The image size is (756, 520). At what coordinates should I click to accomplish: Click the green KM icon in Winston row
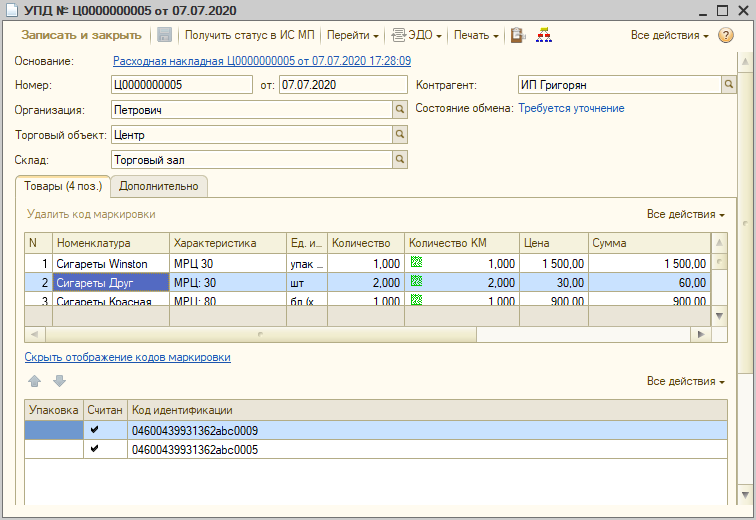pyautogui.click(x=417, y=263)
